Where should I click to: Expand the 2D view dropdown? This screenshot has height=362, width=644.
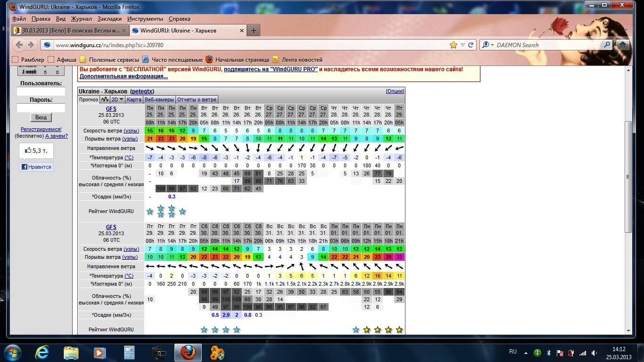117,99
